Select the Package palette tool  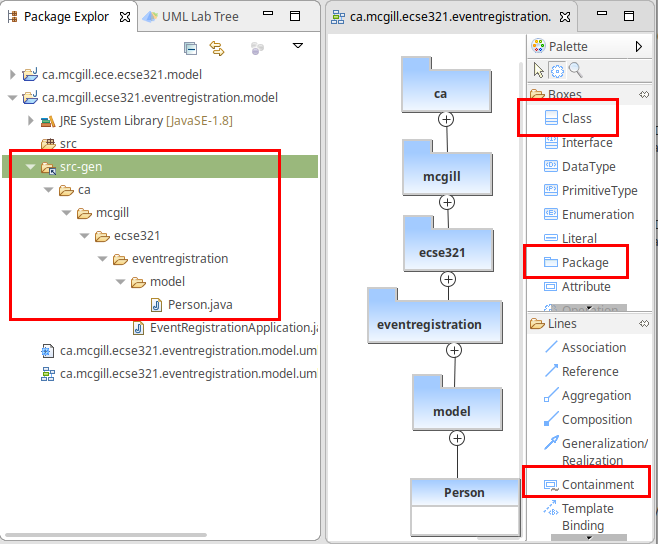pos(576,262)
